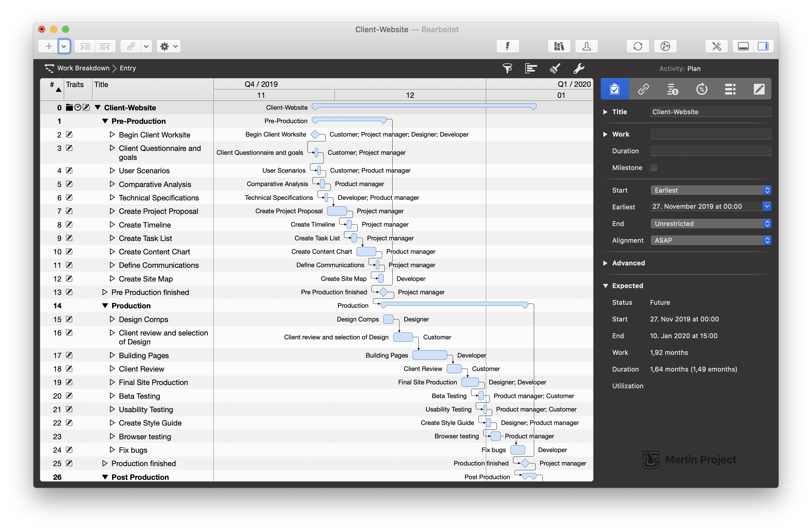Open the Alignment dropdown showing ASAP
812x532 pixels.
[711, 240]
